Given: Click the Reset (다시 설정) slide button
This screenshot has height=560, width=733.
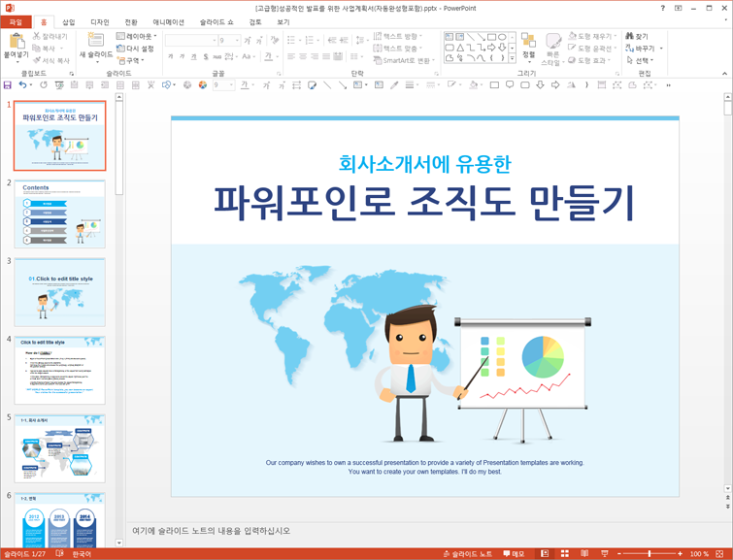Looking at the screenshot, I should coord(136,49).
